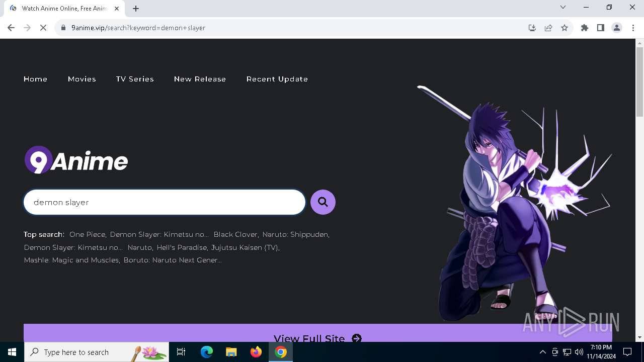Open Task View on the taskbar
Image resolution: width=644 pixels, height=362 pixels.
(x=181, y=352)
